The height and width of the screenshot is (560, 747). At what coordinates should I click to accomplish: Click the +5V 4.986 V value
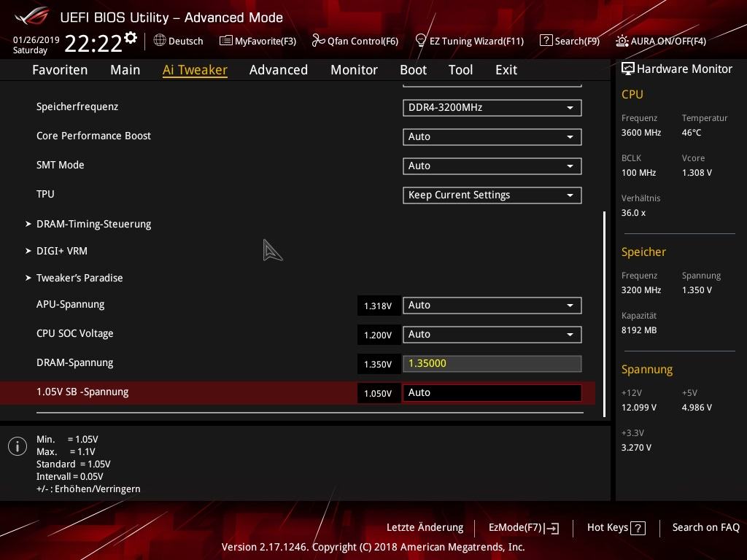(697, 408)
